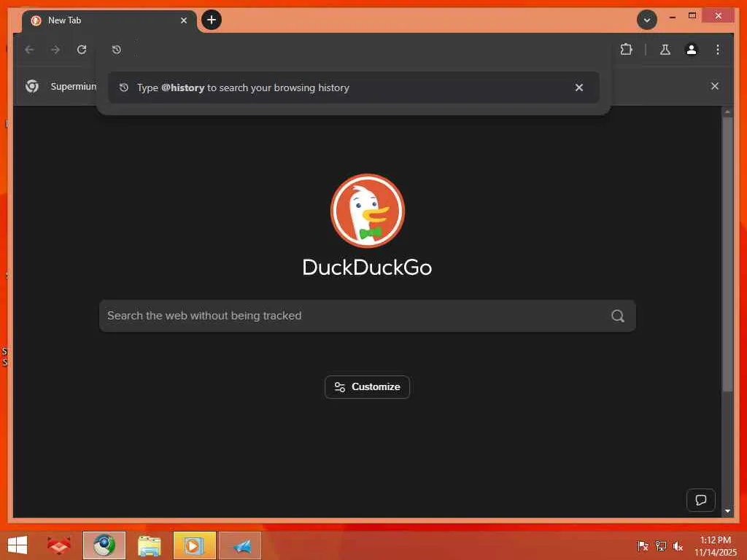
Task: Click the Action Center flag tray icon
Action: click(x=642, y=545)
